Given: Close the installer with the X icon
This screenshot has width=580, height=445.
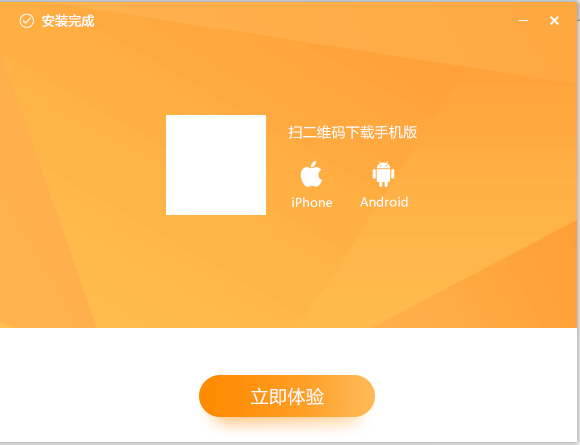Looking at the screenshot, I should tap(554, 21).
